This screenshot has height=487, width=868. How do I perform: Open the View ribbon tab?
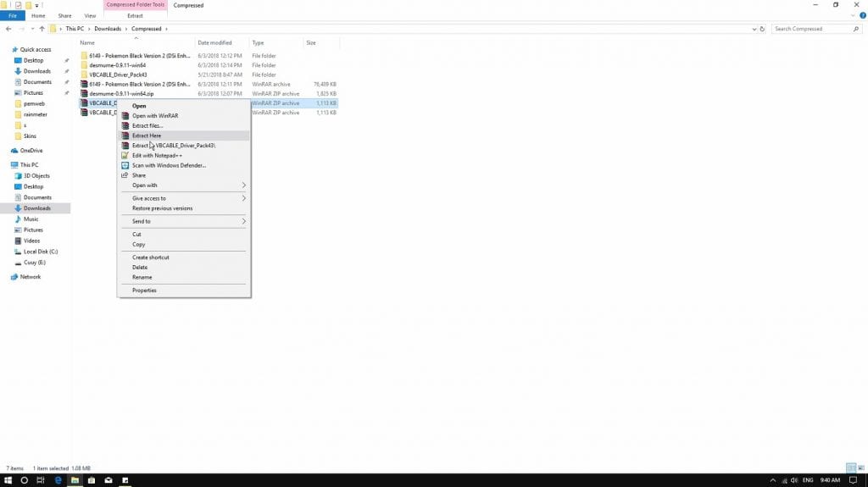click(90, 15)
